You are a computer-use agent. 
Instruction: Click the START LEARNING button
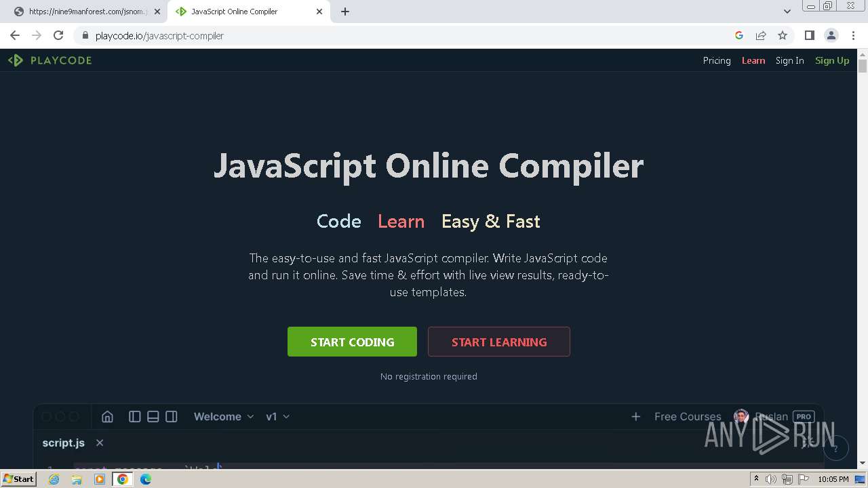pos(499,342)
